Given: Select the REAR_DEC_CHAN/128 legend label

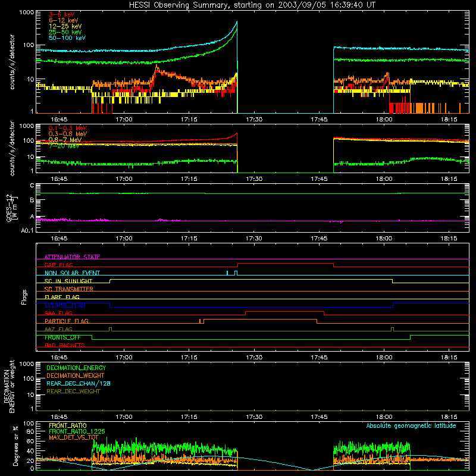Looking at the screenshot, I should click(x=79, y=383).
